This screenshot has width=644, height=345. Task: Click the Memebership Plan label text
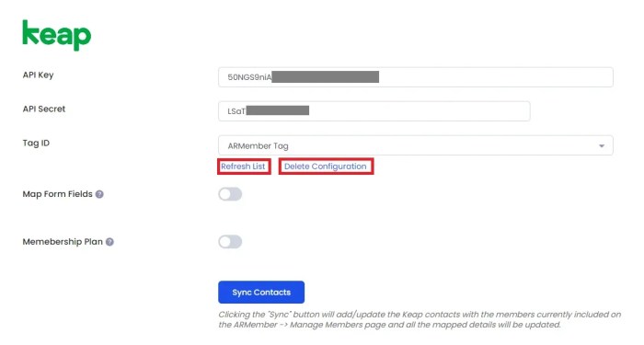point(63,242)
